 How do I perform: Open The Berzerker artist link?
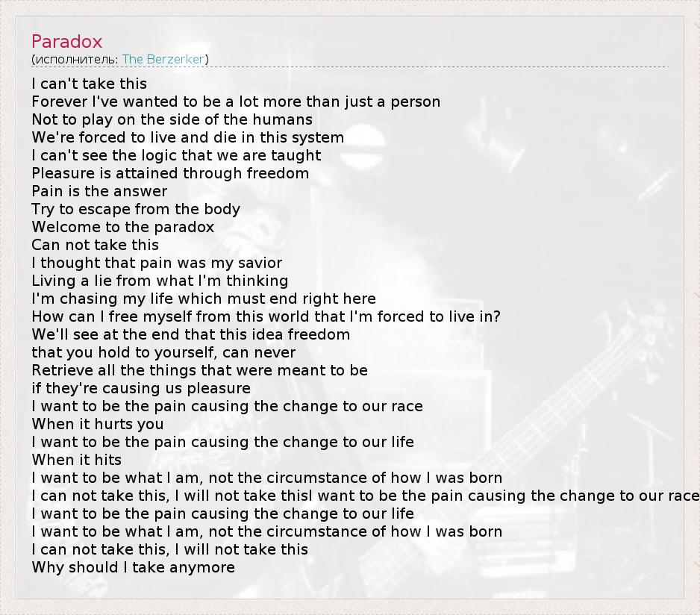tap(163, 59)
